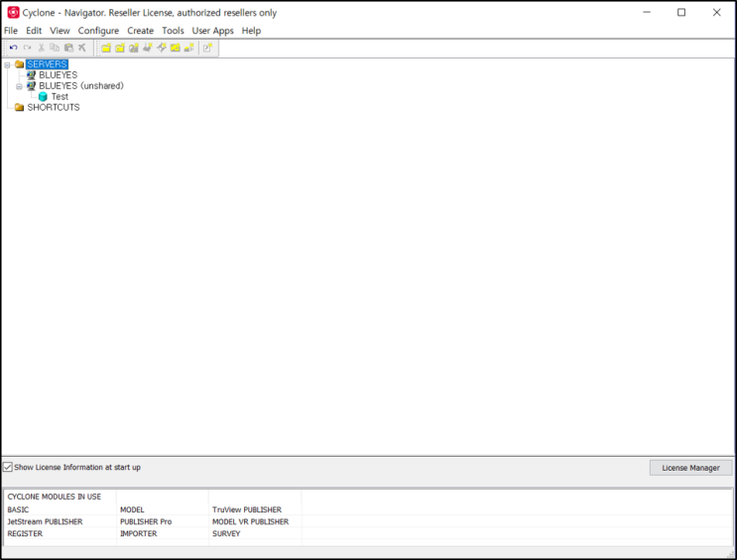Click the create shortcut toolbar icon
Screen dimensions: 737x560
coord(207,48)
